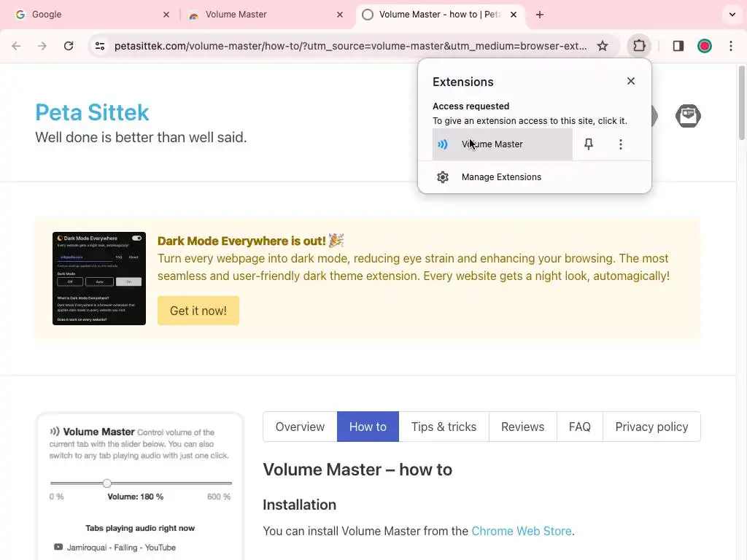Open the Overview tab
Image resolution: width=747 pixels, height=560 pixels.
pyautogui.click(x=300, y=427)
